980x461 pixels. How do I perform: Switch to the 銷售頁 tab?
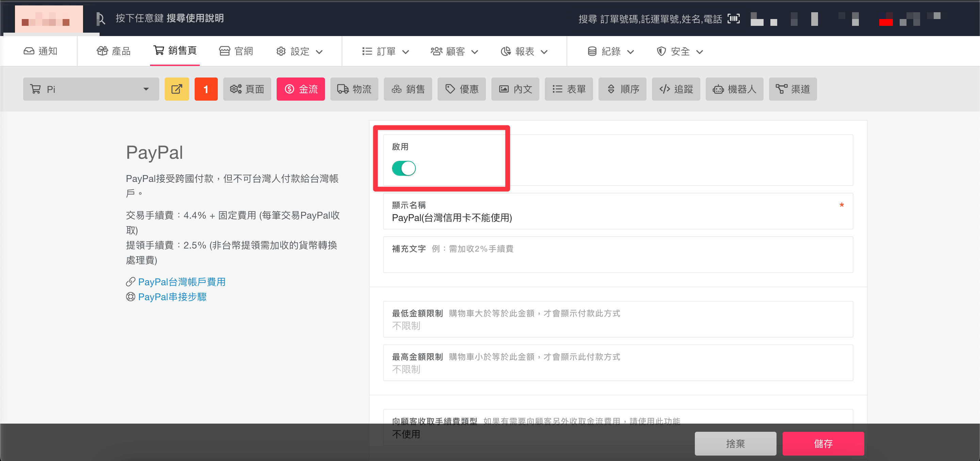(x=175, y=51)
